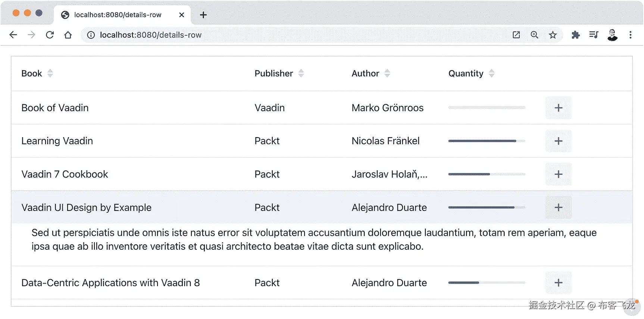Open the browser zoom magnifier icon
644x319 pixels.
tap(534, 35)
